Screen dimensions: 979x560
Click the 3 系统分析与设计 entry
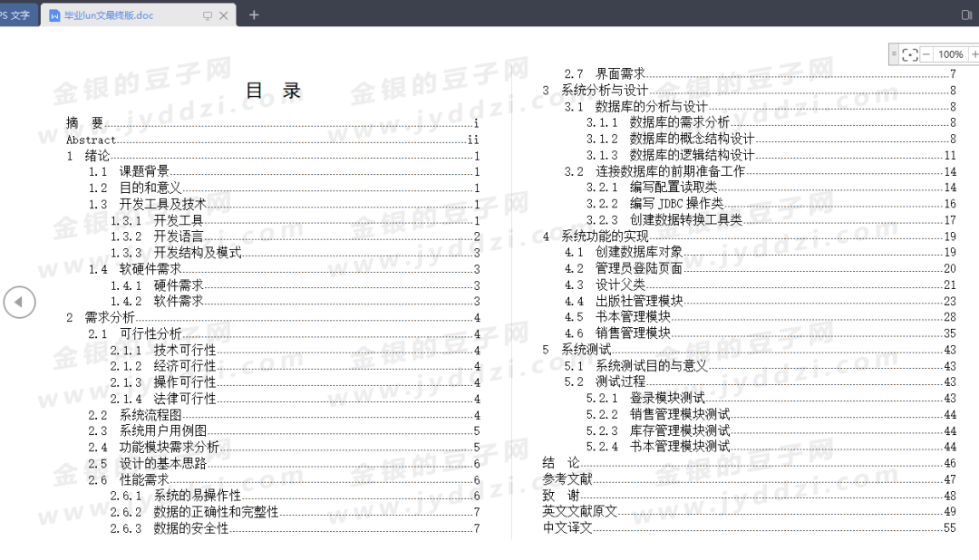(750, 90)
